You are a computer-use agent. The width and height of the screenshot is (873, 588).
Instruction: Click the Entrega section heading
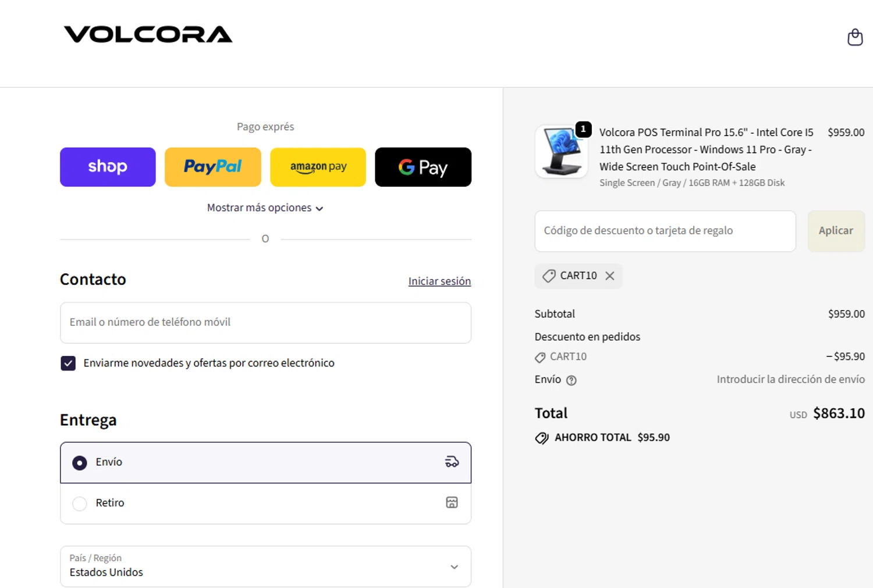[x=88, y=420]
